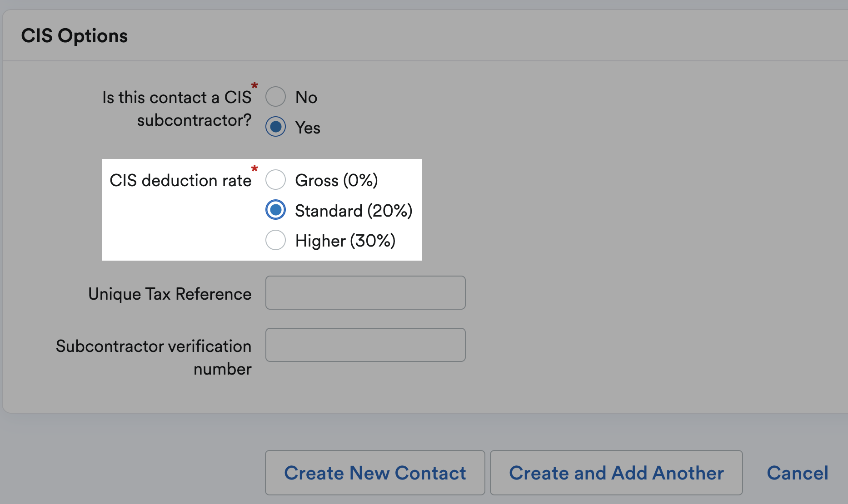Click the CIS Options heading

pos(75,36)
